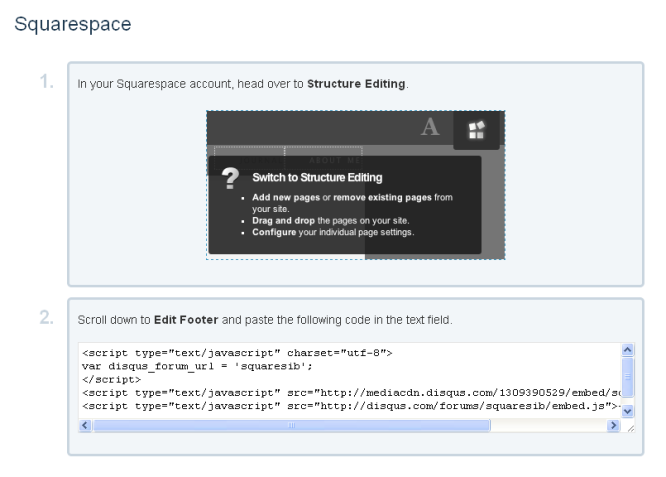Click the horizontal scrollbar left arrow
The image size is (666, 477).
coord(84,426)
